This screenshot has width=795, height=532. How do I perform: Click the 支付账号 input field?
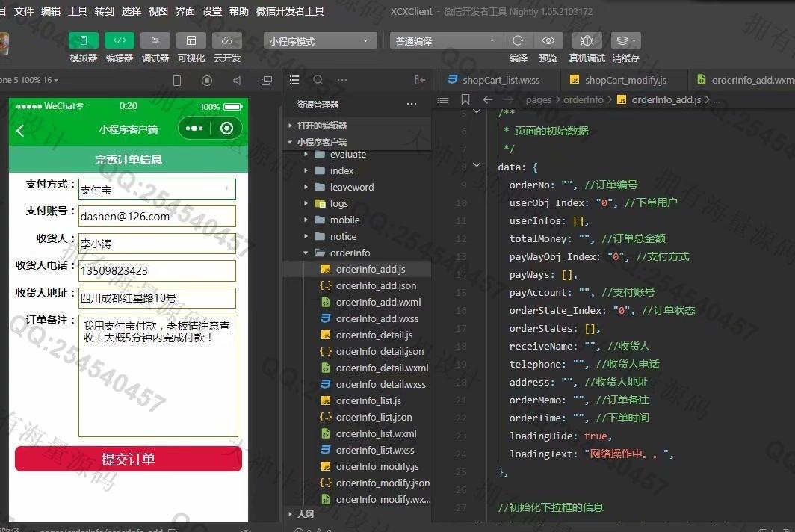coord(157,217)
